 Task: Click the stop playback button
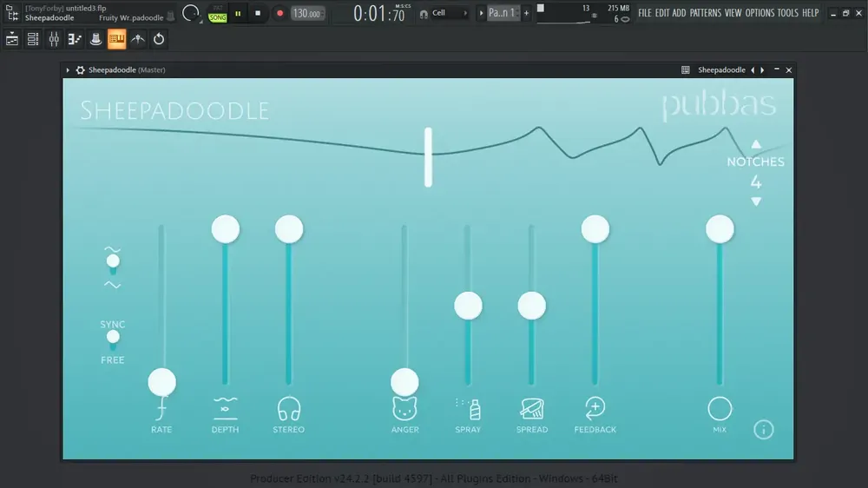258,13
